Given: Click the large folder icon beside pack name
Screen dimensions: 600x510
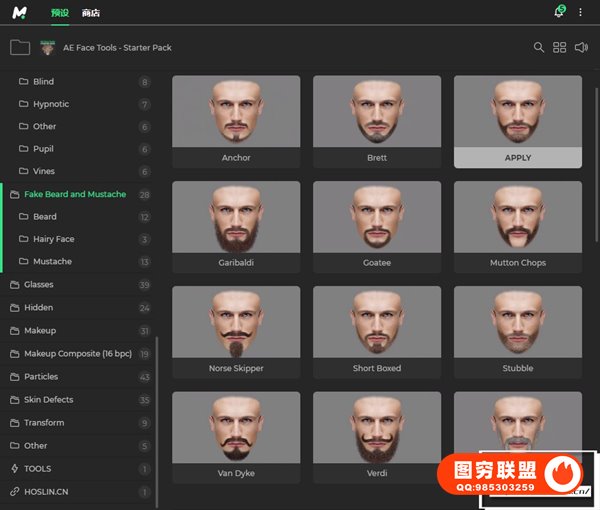Looking at the screenshot, I should [x=19, y=47].
